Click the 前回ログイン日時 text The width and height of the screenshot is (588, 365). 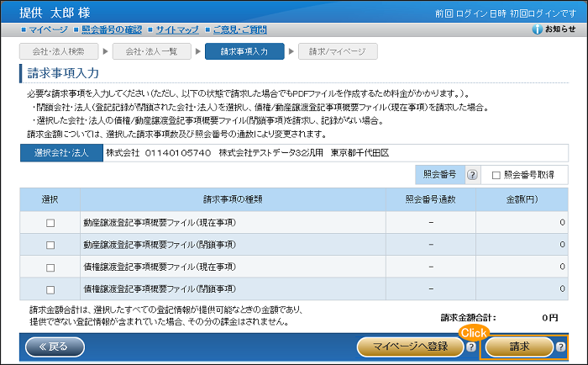(470, 14)
